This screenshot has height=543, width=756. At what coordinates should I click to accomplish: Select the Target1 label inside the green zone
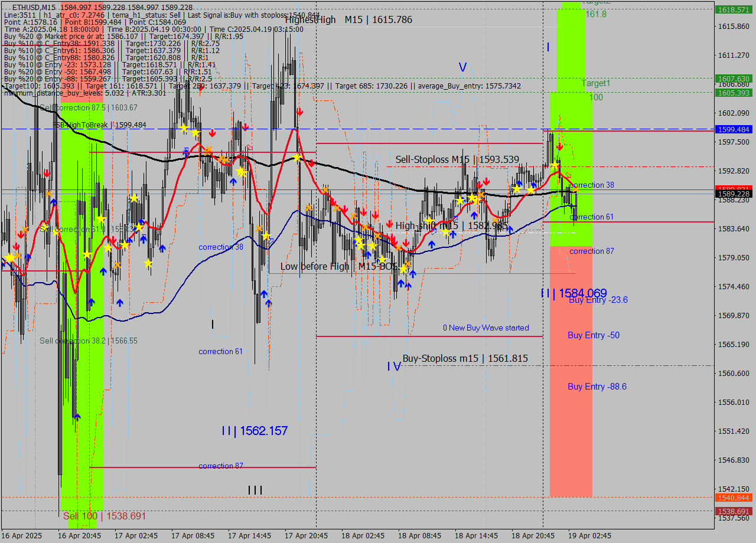pyautogui.click(x=597, y=83)
